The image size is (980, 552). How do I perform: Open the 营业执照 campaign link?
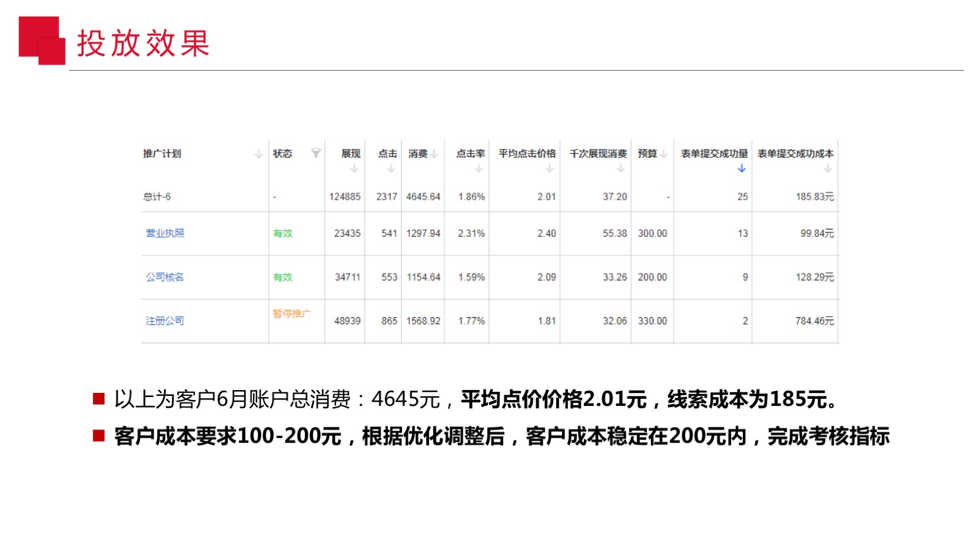(165, 233)
